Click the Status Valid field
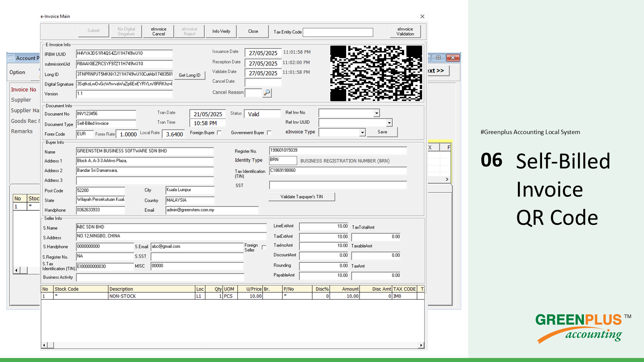644x362 pixels. click(x=262, y=114)
